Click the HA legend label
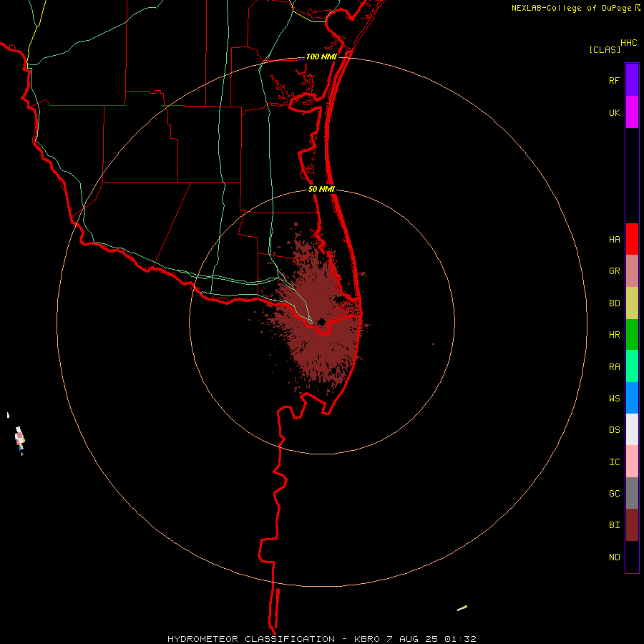 click(x=614, y=240)
